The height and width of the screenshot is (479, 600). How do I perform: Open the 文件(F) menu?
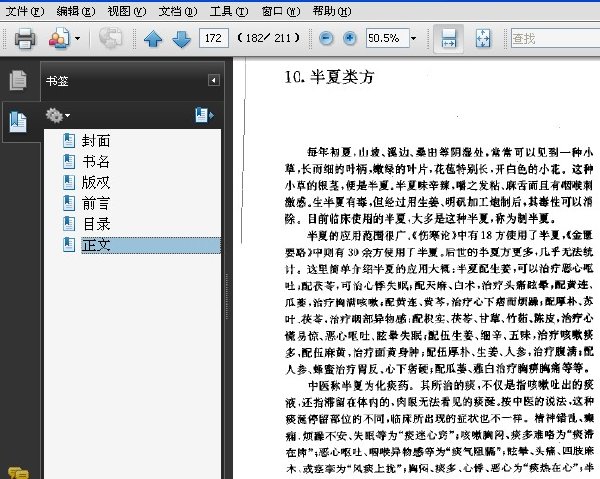[x=25, y=11]
